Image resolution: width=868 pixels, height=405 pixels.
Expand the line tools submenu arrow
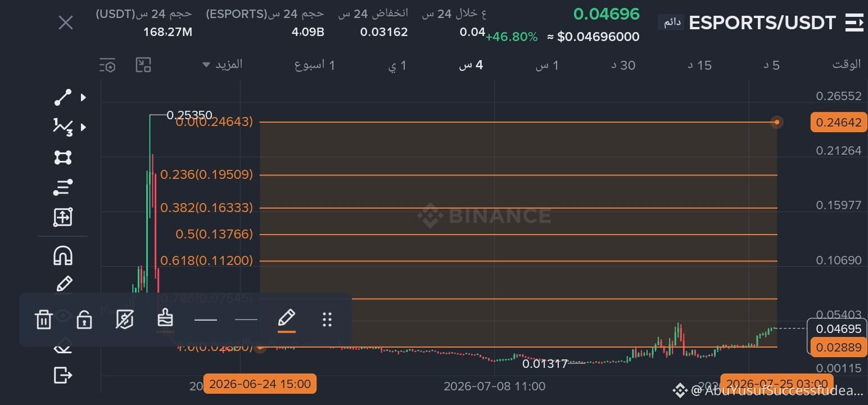click(x=83, y=97)
